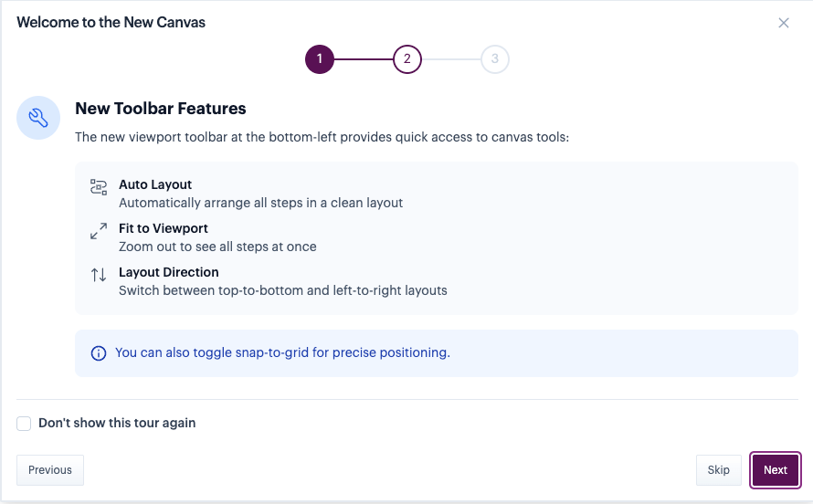Click the Fit to Viewport arrows icon

coord(99,231)
